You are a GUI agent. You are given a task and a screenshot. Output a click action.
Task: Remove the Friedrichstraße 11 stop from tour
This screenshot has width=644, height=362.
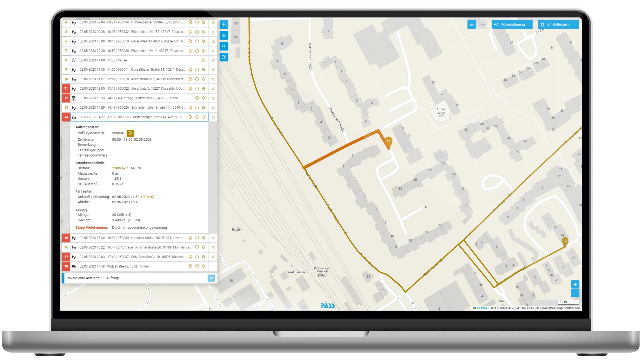(213, 51)
